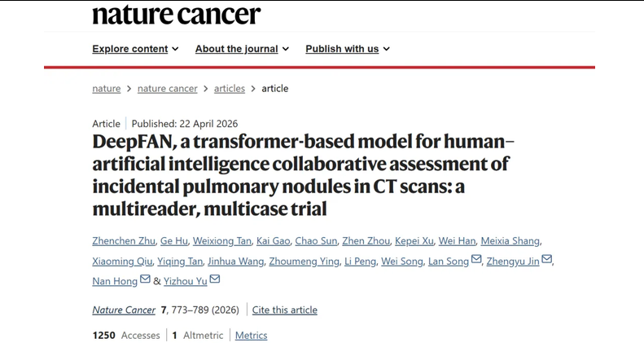Screen dimensions: 644x343
Task: Click the nature cancer logo
Action: (176, 14)
